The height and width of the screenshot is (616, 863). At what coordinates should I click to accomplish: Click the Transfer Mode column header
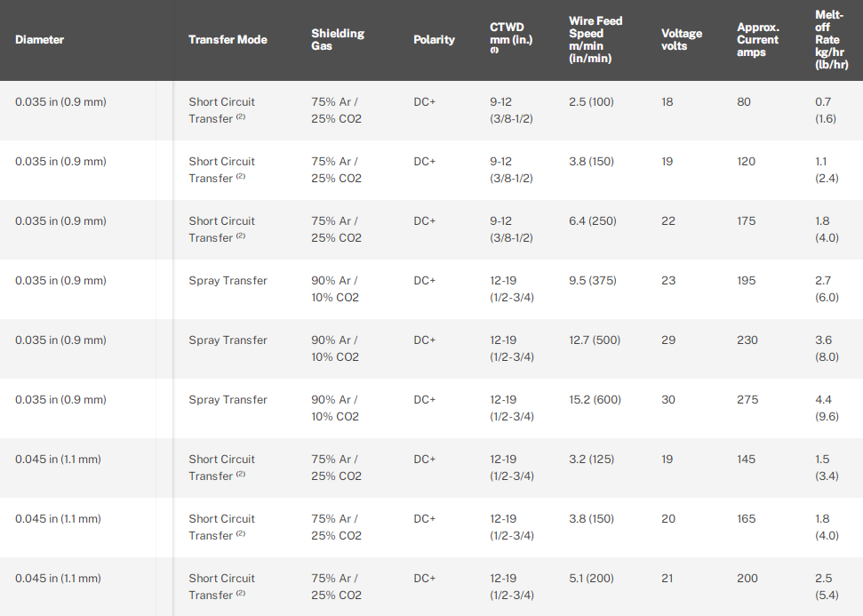228,39
